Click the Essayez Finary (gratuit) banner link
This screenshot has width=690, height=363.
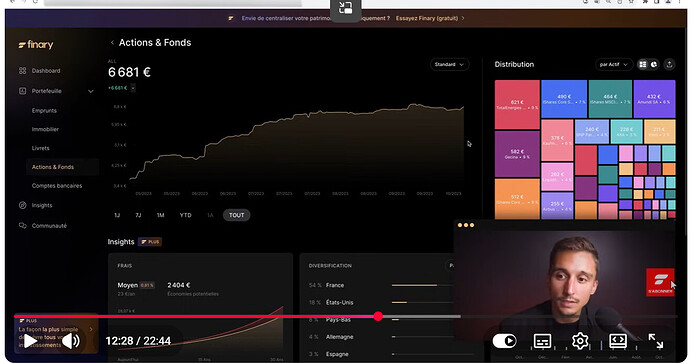(429, 18)
